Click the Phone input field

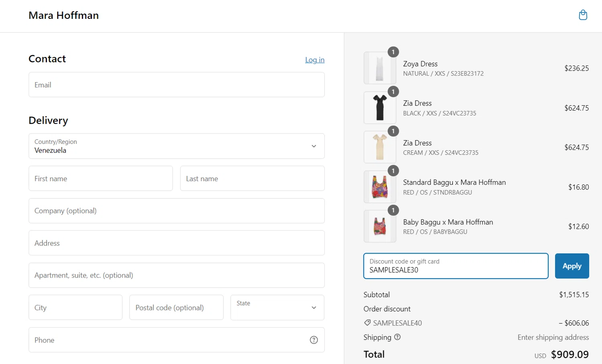coord(177,340)
